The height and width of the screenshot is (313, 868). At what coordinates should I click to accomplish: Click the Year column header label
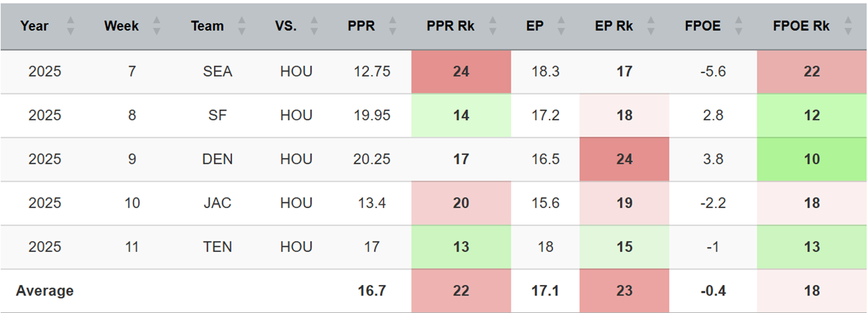coord(35,26)
